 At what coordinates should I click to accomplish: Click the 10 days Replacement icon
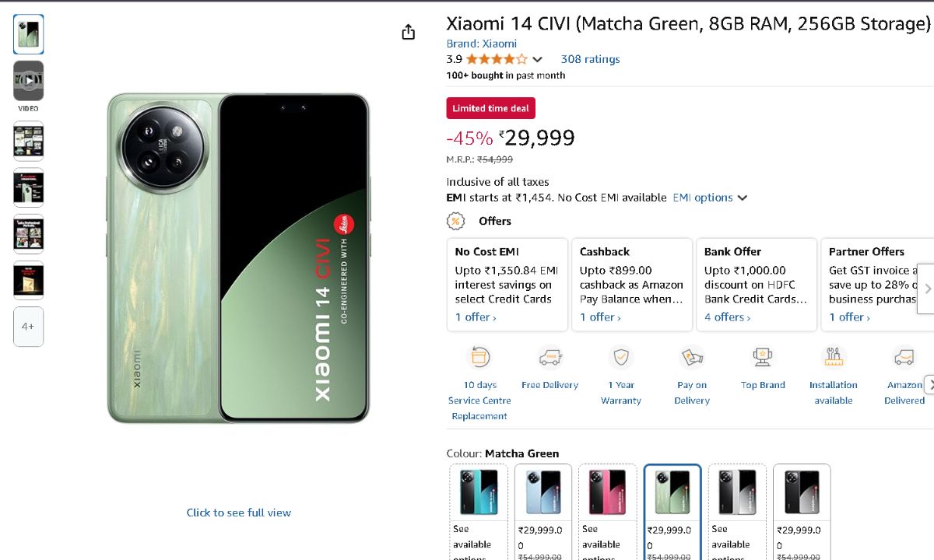pyautogui.click(x=479, y=358)
